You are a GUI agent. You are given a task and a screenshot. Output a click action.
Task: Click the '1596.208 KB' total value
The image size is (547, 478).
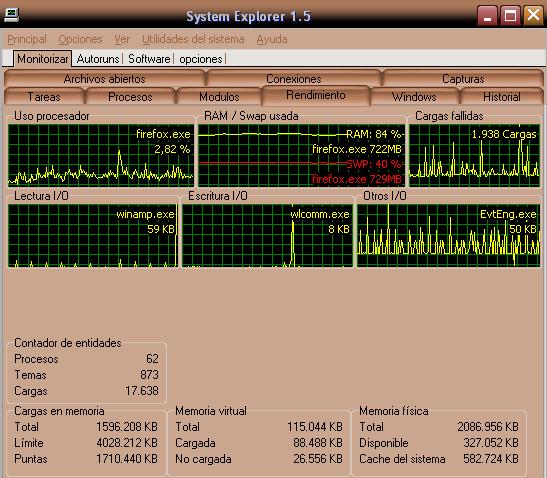tap(127, 427)
